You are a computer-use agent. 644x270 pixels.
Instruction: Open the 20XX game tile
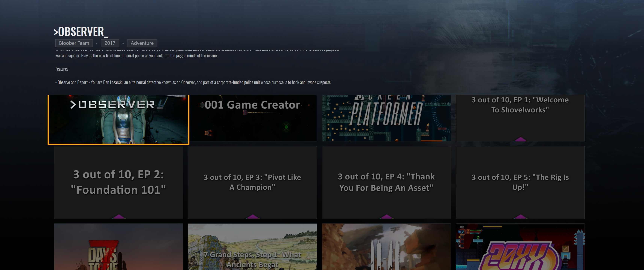(x=520, y=247)
